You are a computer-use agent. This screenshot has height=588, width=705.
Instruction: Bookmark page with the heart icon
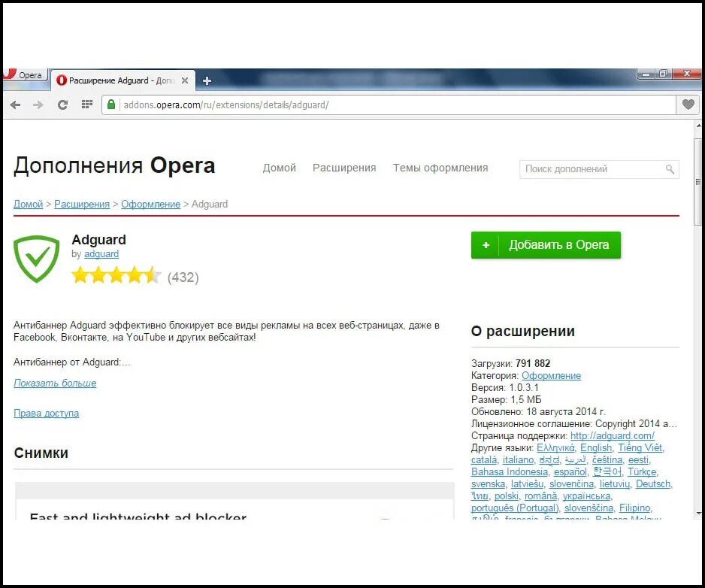coord(688,105)
